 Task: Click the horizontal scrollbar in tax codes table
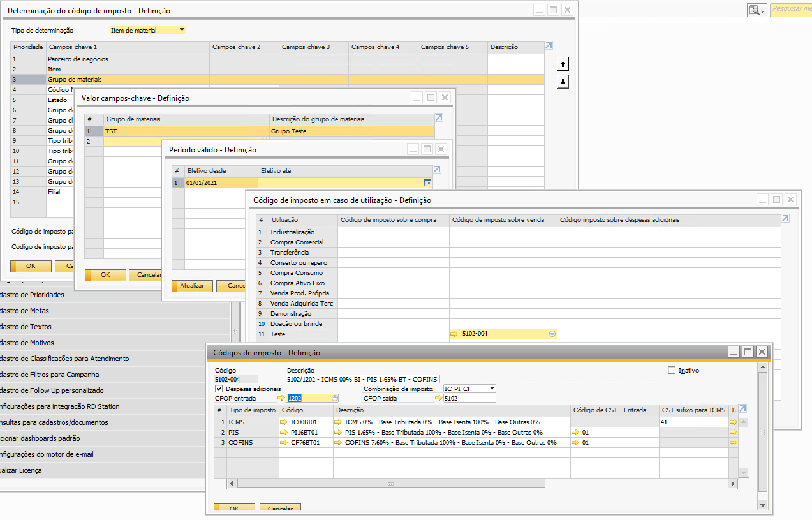click(390, 484)
